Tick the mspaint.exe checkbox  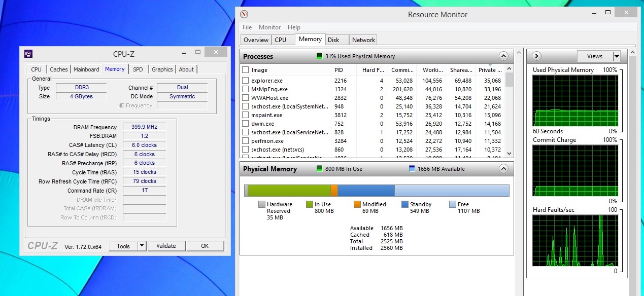coord(246,115)
